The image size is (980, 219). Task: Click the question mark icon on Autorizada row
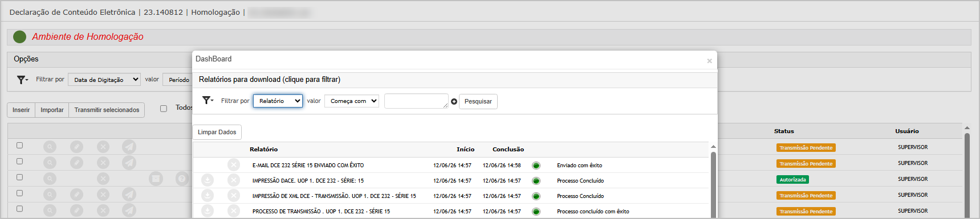click(x=182, y=179)
